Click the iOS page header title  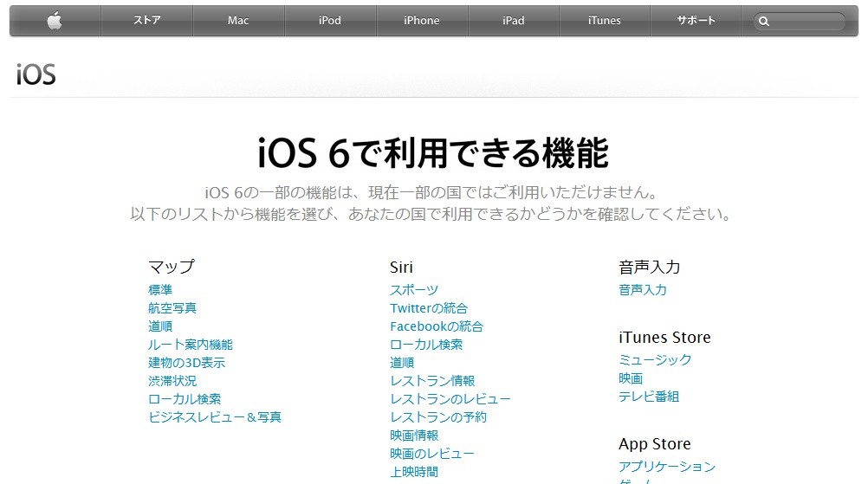point(36,74)
